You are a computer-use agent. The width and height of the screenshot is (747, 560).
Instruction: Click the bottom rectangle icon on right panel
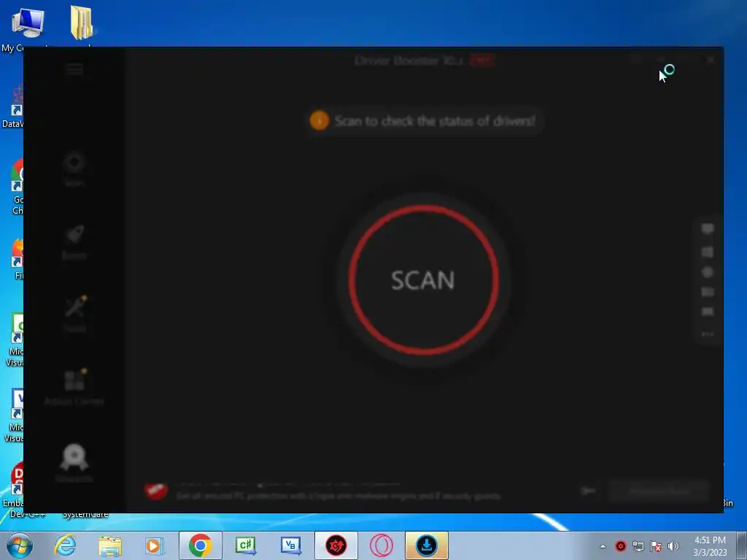pyautogui.click(x=708, y=311)
